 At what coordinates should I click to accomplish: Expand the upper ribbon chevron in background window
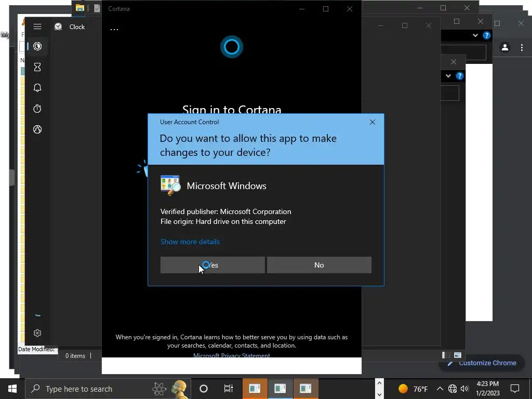point(475,35)
